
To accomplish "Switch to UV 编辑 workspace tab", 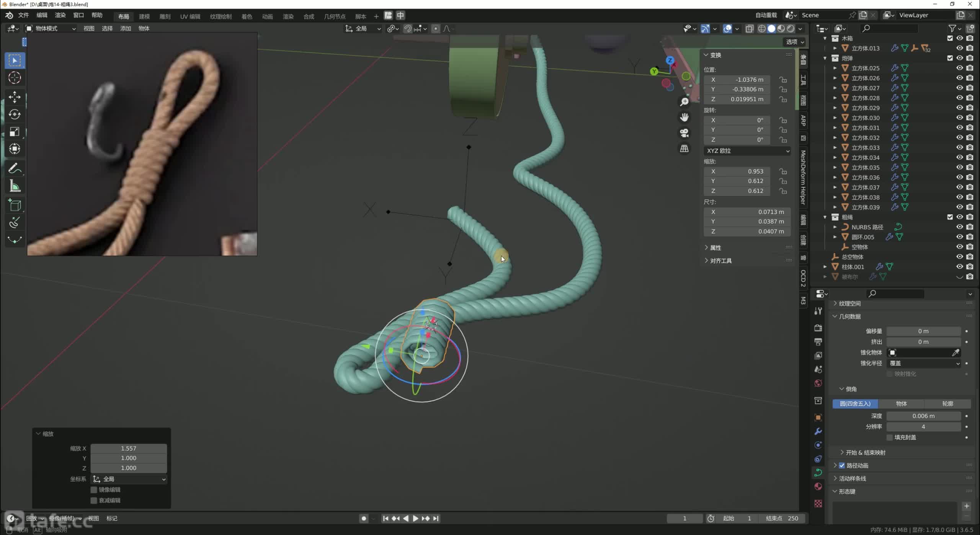I will pyautogui.click(x=190, y=16).
